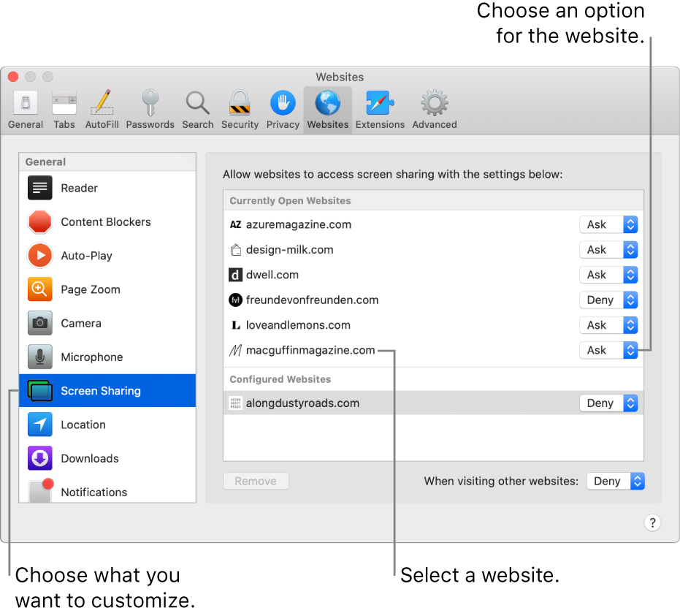Change Deny setting for alongdustyroads.com
The height and width of the screenshot is (616, 680).
point(608,403)
